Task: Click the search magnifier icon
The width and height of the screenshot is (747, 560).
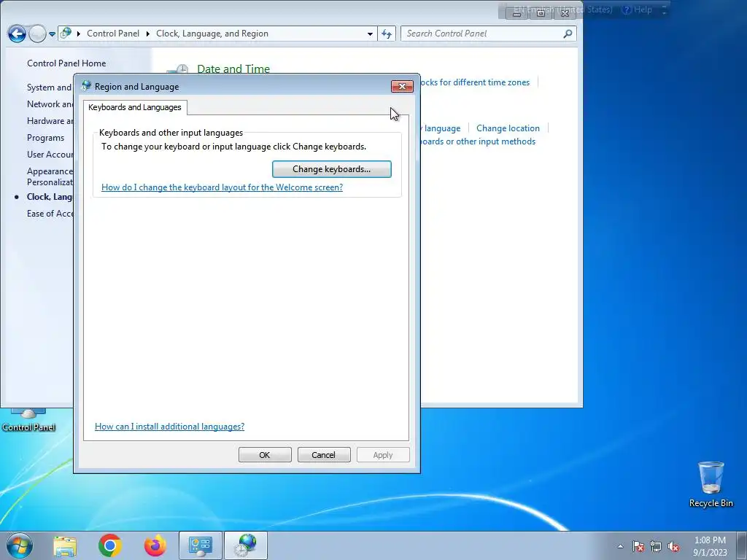Action: [568, 34]
